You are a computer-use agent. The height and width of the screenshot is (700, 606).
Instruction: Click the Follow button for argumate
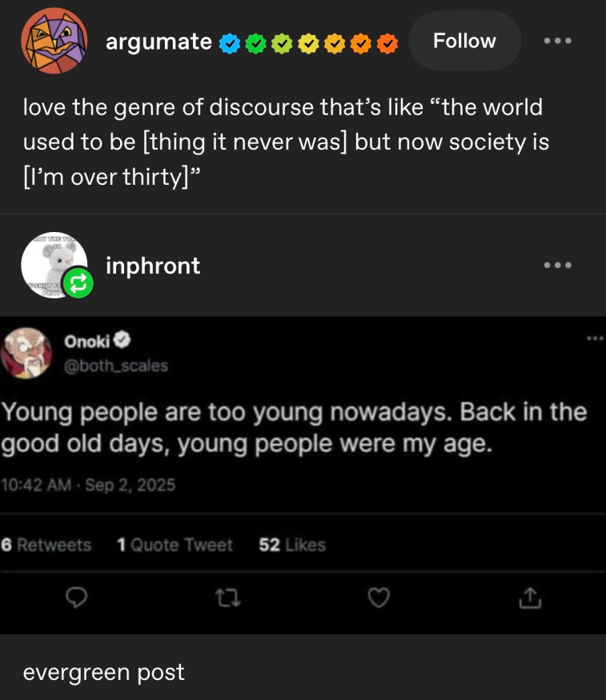(x=464, y=41)
